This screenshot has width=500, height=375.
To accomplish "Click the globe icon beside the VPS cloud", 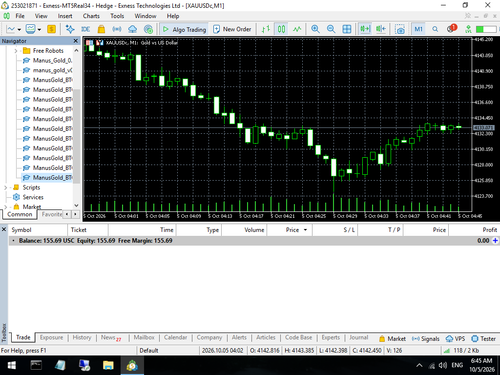I will pos(148,29).
